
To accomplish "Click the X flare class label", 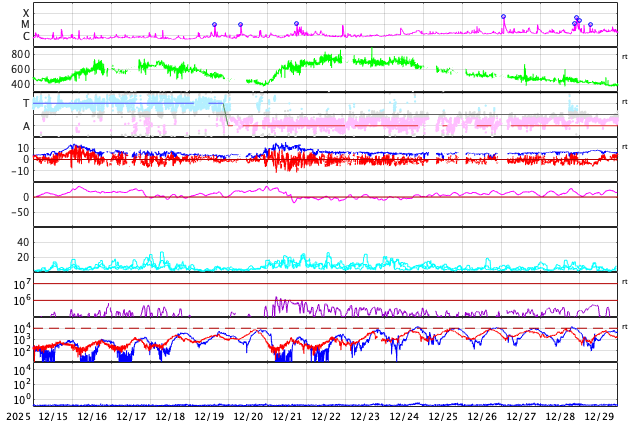I will (26, 14).
